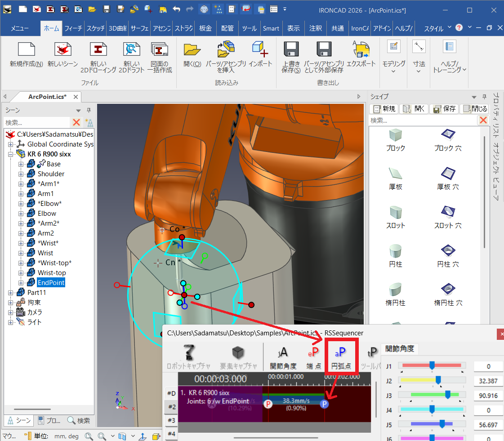
Task: Select the EndPoint tree item
Action: [51, 283]
